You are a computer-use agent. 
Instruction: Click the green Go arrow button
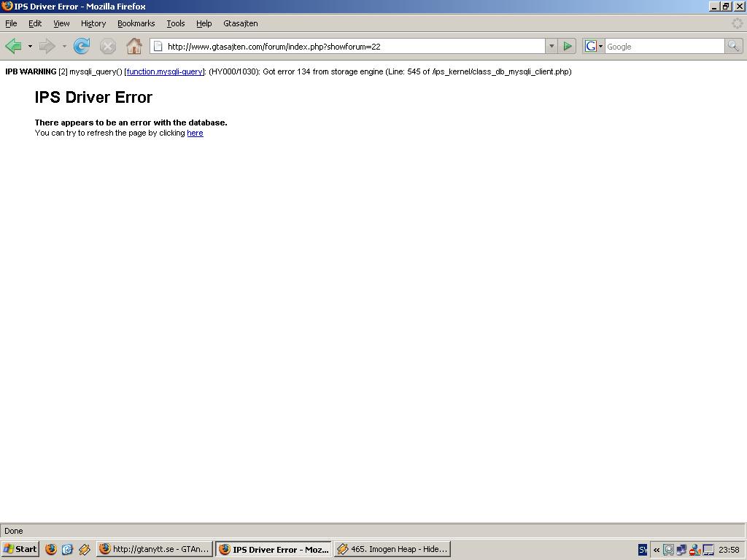coord(568,46)
